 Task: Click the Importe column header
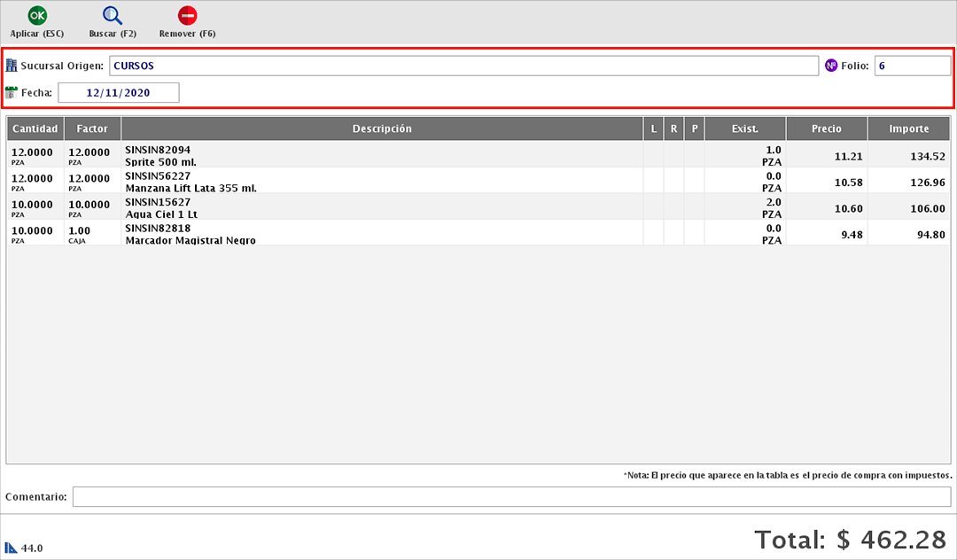[908, 128]
